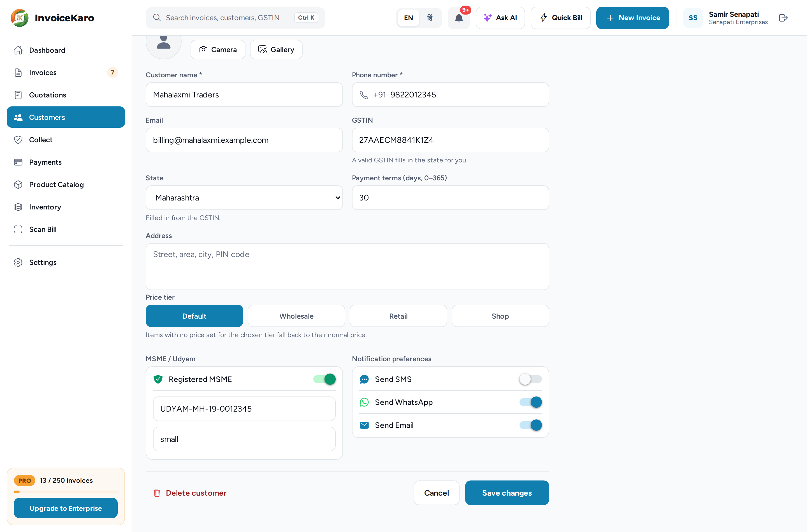Click the InvoiceKaro logo icon
Image resolution: width=807 pixels, height=532 pixels.
tap(19, 18)
